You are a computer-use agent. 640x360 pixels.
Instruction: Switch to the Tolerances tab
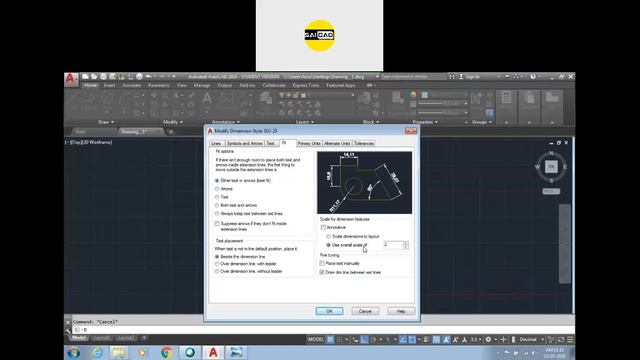[364, 143]
